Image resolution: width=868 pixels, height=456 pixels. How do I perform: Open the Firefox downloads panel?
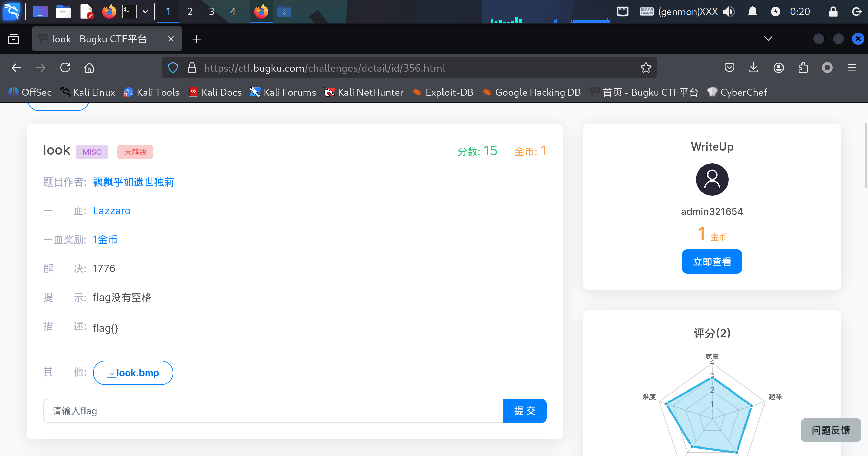pos(754,68)
